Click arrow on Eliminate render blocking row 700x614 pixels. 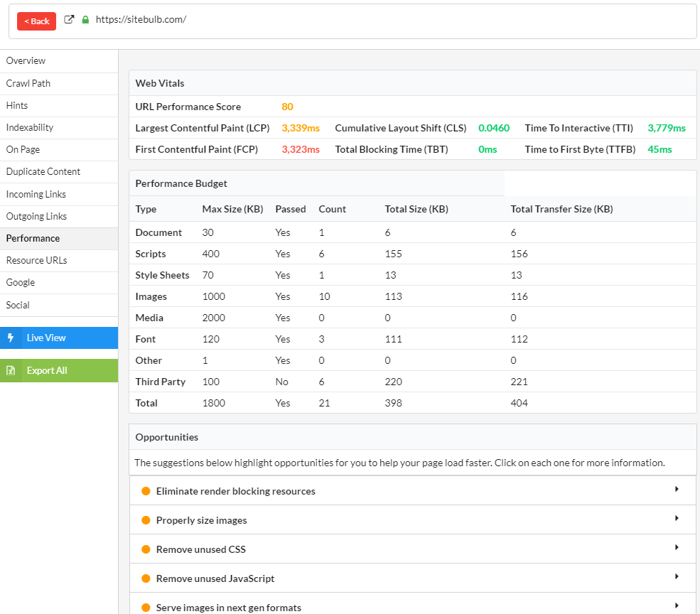(677, 489)
